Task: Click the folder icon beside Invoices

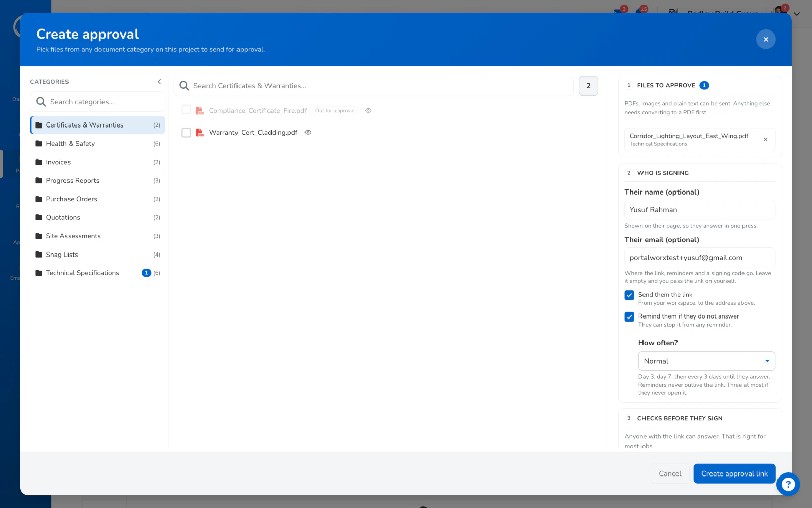Action: [39, 162]
